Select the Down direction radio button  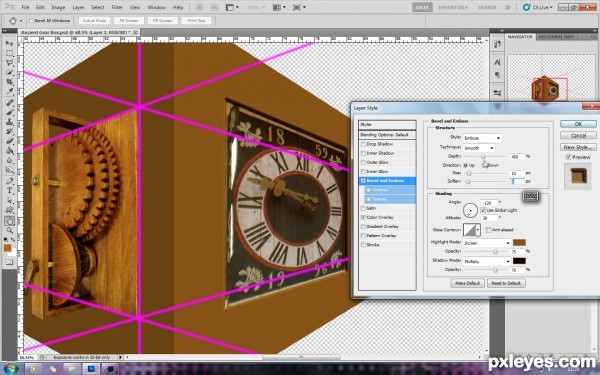click(484, 165)
